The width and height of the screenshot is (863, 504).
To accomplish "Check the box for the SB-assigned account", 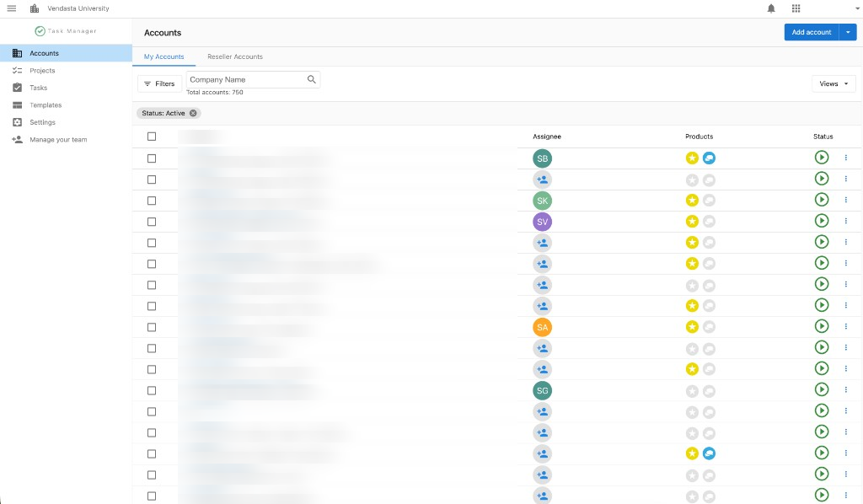I will pyautogui.click(x=152, y=158).
